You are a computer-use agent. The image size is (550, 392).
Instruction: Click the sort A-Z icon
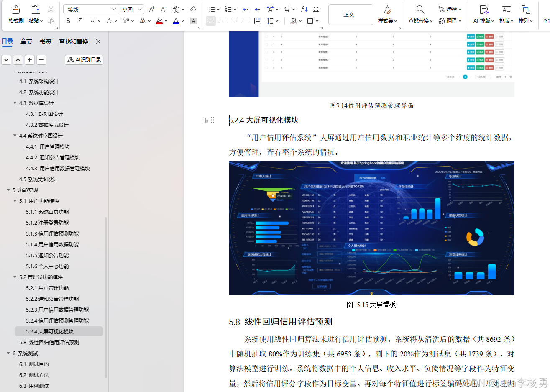pos(304,9)
